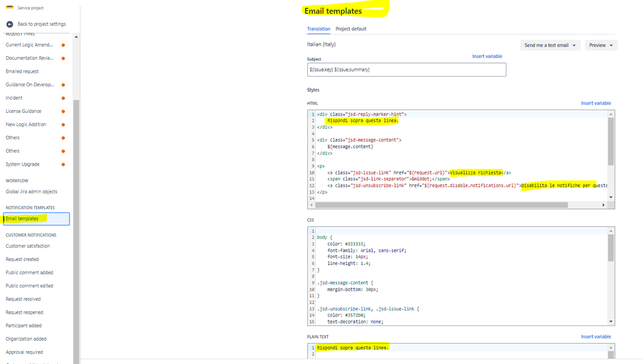Click 'Rispondi sopra questa linea.' in HTML editor

click(363, 120)
